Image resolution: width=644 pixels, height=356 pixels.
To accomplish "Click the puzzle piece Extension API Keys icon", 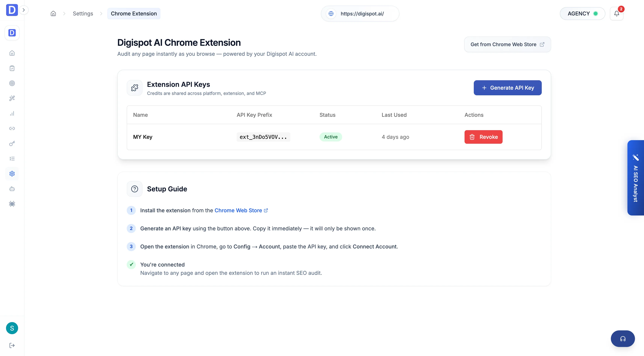I will pos(135,88).
